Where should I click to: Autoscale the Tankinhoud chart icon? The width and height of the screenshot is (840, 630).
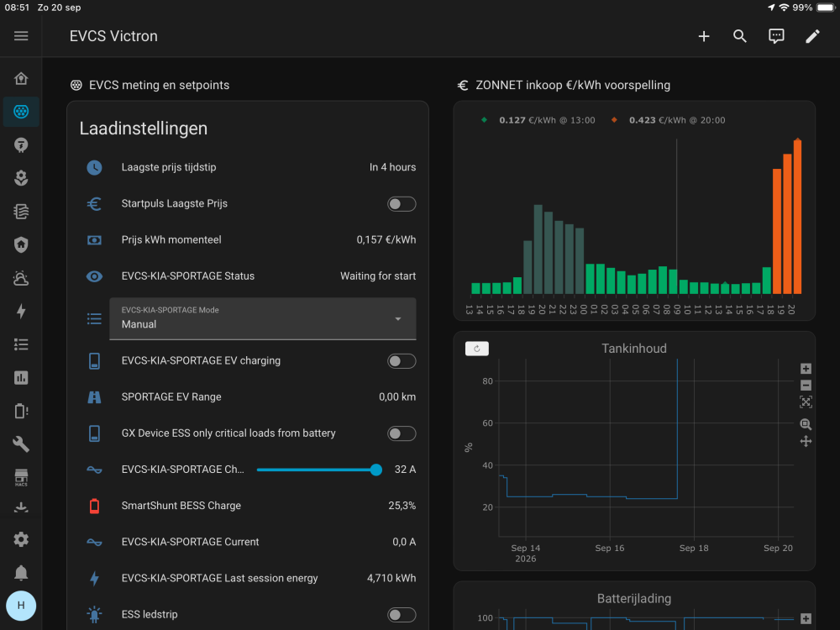click(806, 402)
